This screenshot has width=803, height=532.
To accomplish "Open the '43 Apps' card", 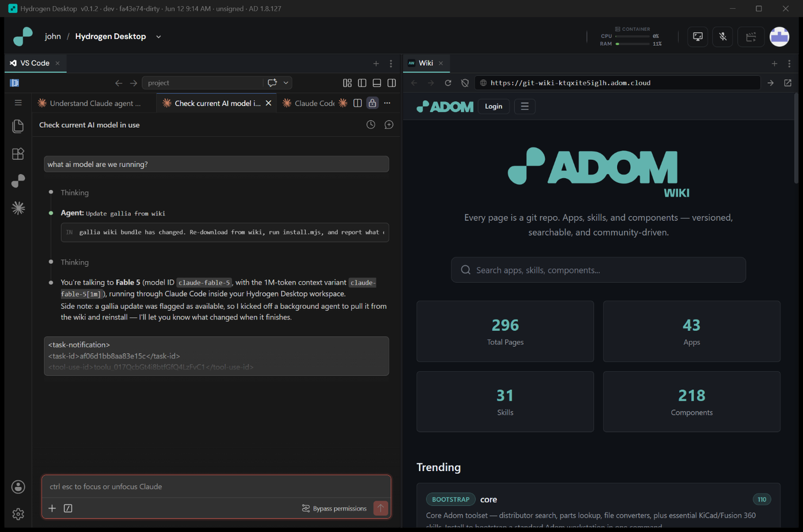I will [x=692, y=331].
